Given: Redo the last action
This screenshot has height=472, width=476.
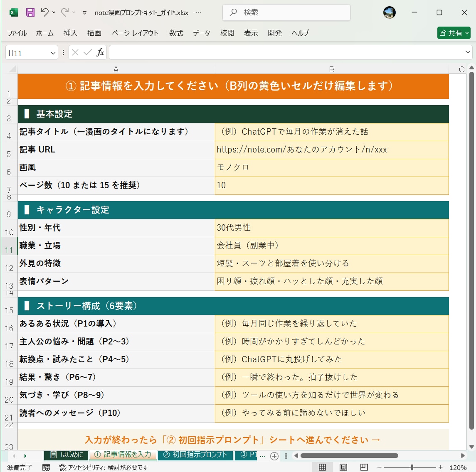Looking at the screenshot, I should point(65,12).
